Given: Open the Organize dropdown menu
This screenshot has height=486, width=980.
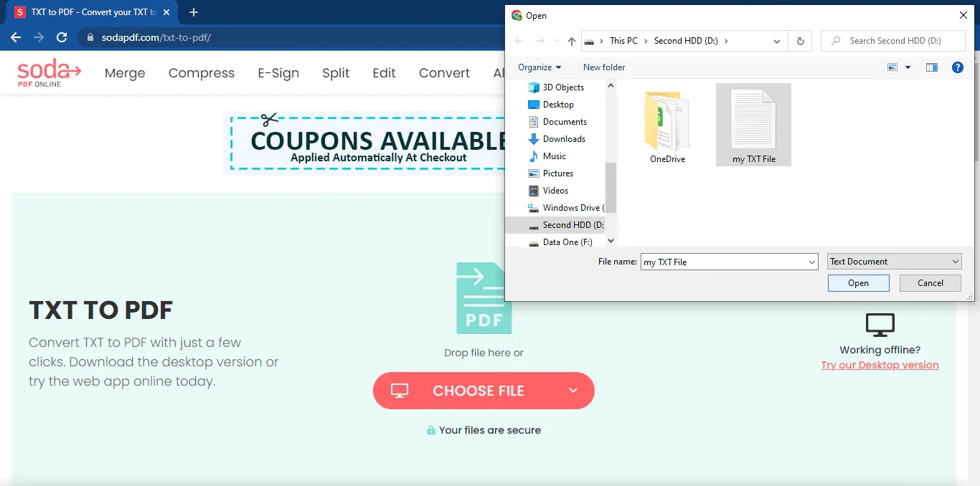Looking at the screenshot, I should point(540,67).
